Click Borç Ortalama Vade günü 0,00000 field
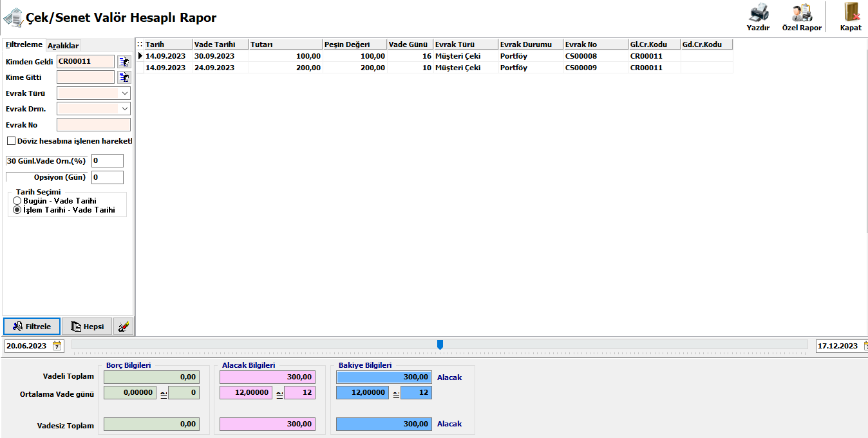The height and width of the screenshot is (438, 868). click(x=129, y=392)
